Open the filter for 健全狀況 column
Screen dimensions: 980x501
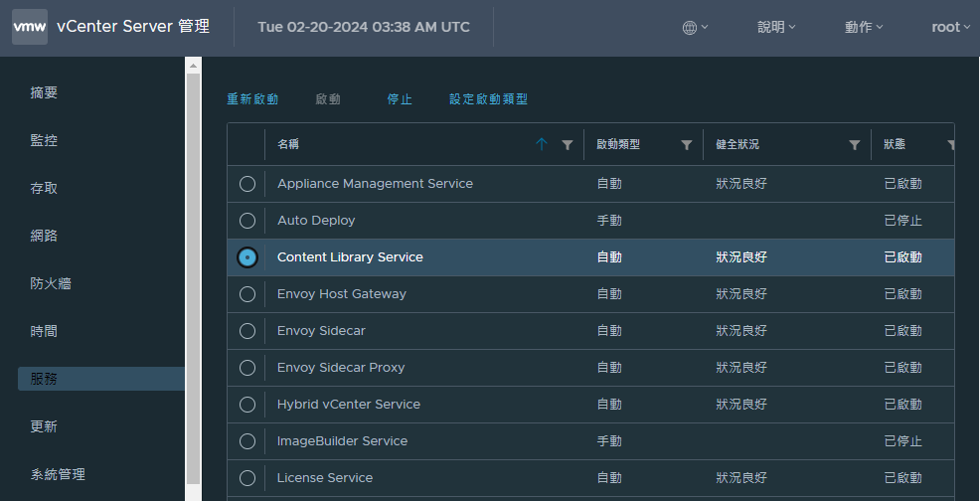(x=855, y=145)
